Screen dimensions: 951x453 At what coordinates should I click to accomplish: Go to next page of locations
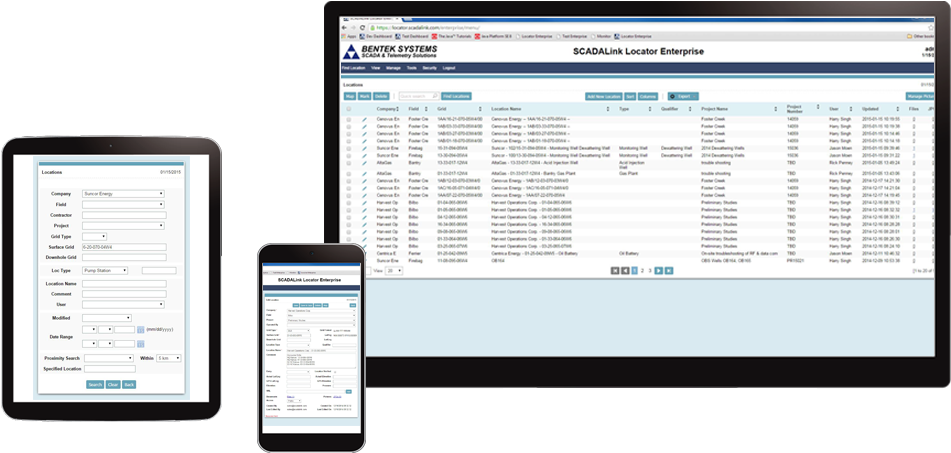tap(659, 270)
